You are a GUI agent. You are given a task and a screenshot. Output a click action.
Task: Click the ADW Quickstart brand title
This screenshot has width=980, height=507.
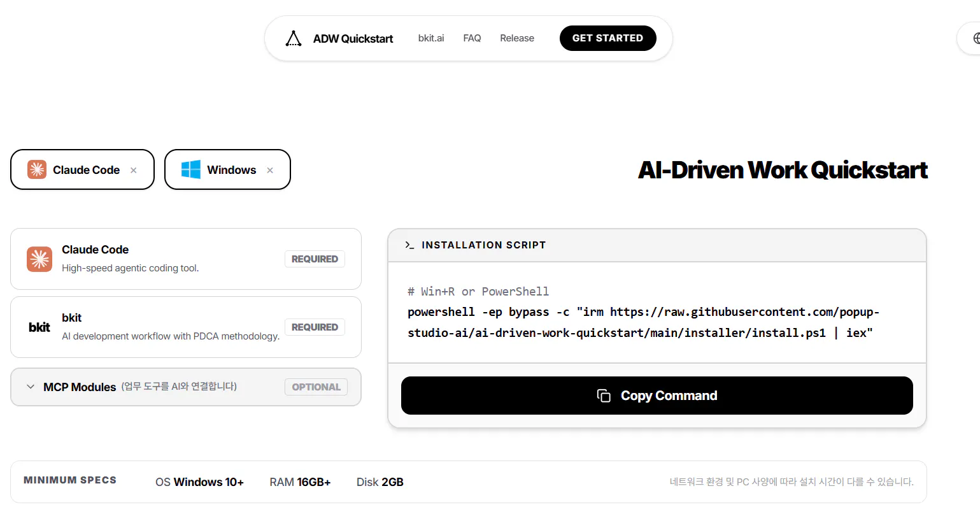pyautogui.click(x=353, y=39)
